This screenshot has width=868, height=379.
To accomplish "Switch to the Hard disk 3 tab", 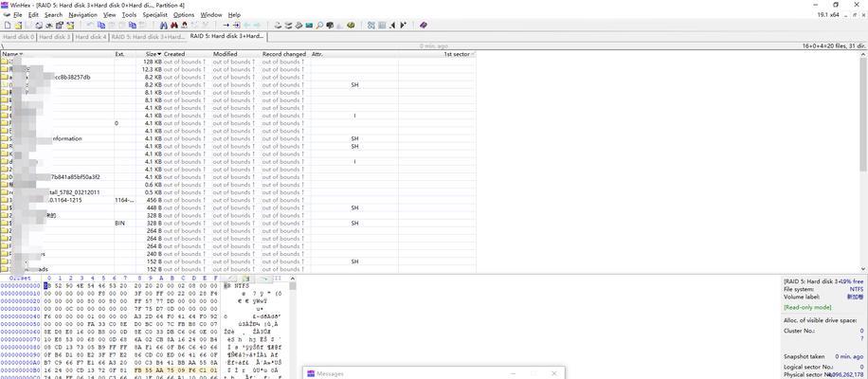I will 55,37.
